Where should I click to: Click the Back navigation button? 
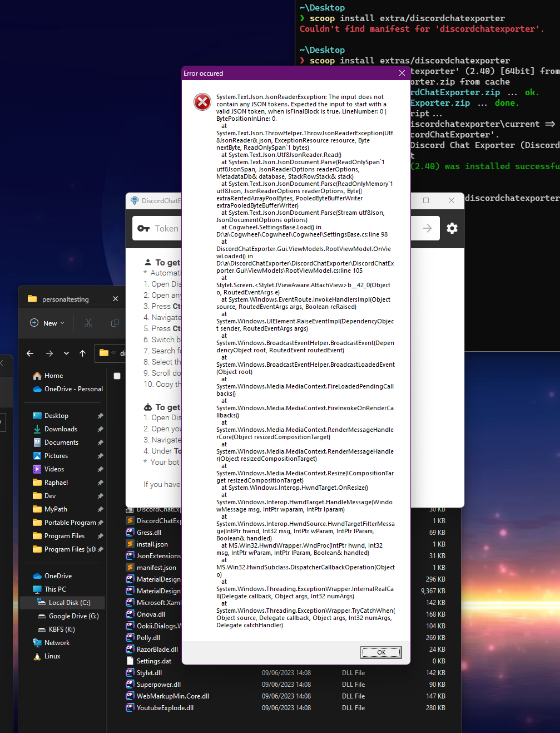click(30, 353)
